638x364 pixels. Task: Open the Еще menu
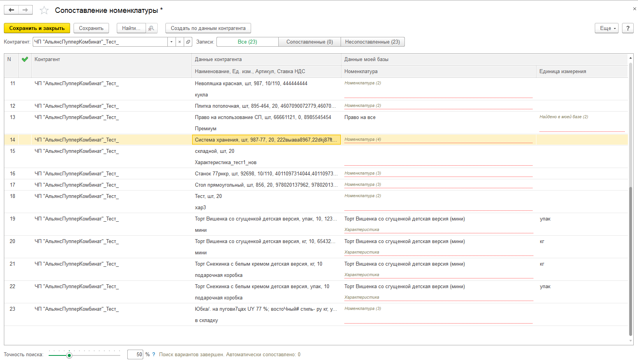pyautogui.click(x=606, y=28)
